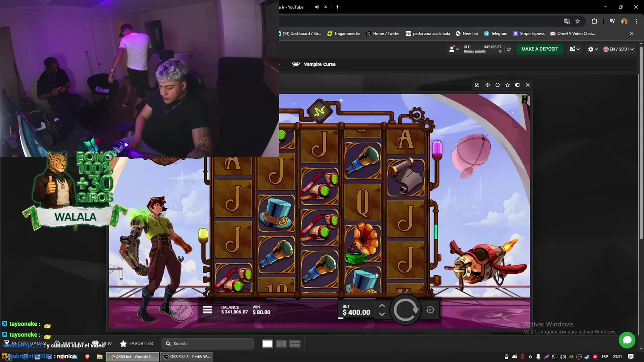Open Tragamonedas bookmark
The image size is (644, 362).
point(344,34)
